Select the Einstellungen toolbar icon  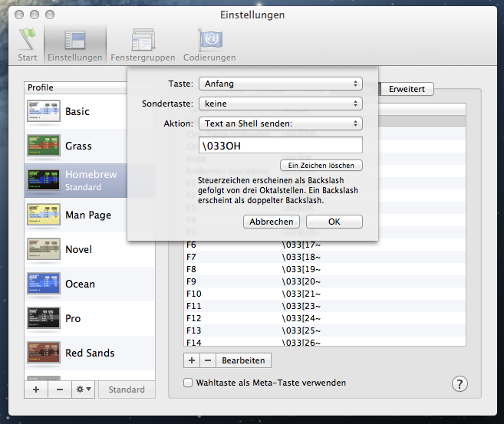(x=75, y=44)
